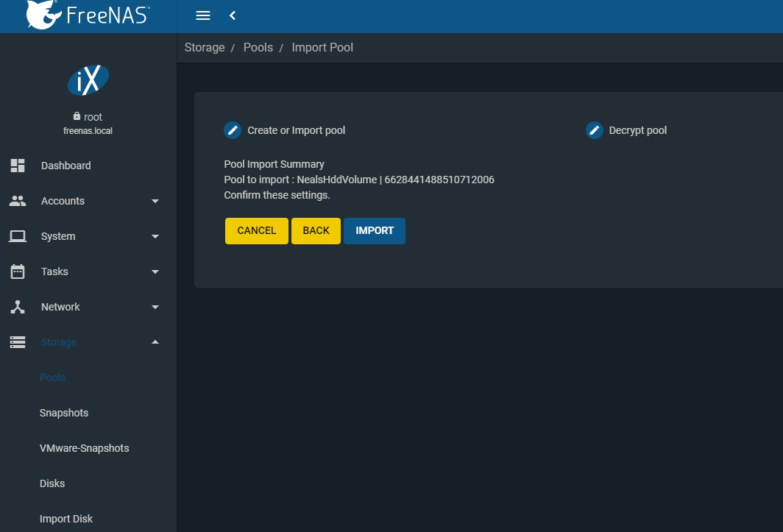Open the System menu item
Viewport: 783px width, 532px height.
coord(88,236)
